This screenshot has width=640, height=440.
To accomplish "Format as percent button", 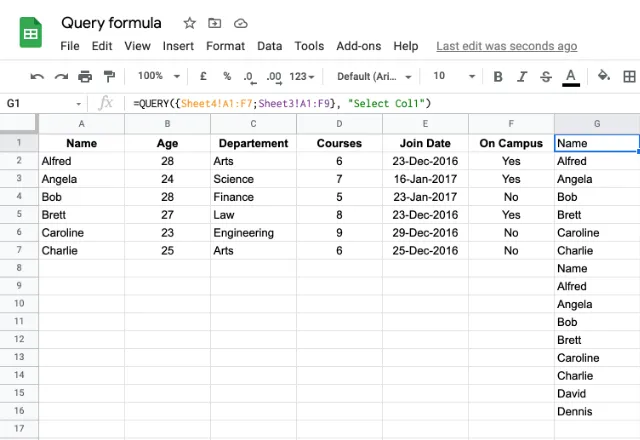I will [x=227, y=76].
